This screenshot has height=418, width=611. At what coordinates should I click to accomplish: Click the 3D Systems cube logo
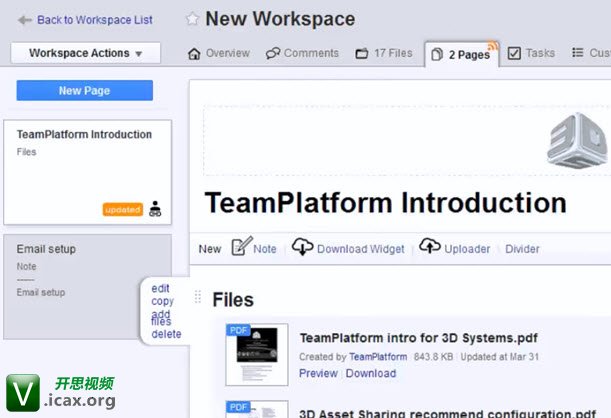click(x=577, y=140)
